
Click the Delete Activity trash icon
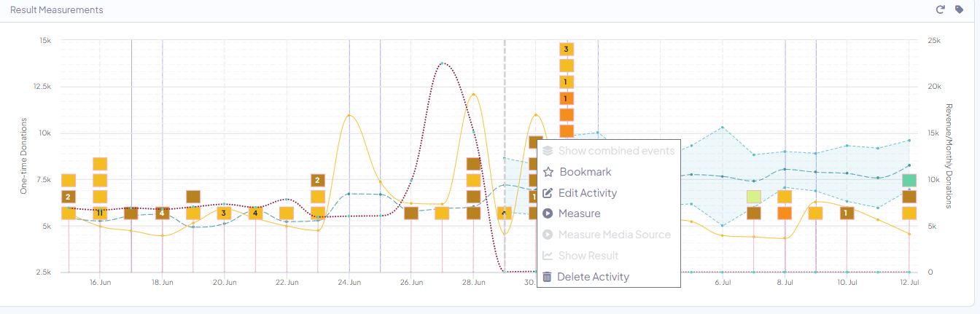(x=547, y=277)
